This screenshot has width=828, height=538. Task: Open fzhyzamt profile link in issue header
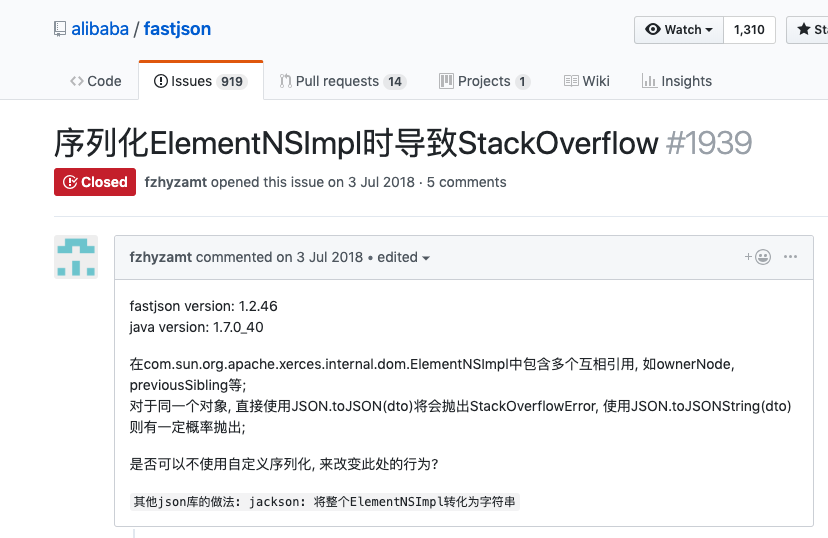176,182
